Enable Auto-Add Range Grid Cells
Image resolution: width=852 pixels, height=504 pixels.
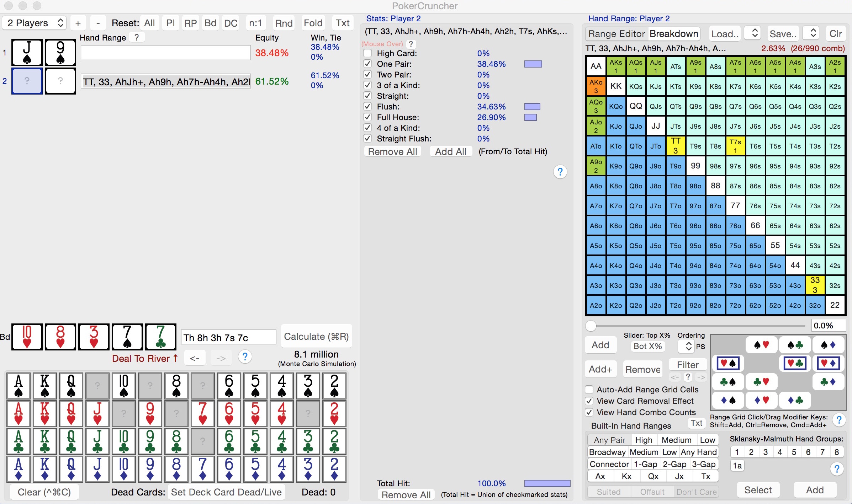click(x=589, y=390)
